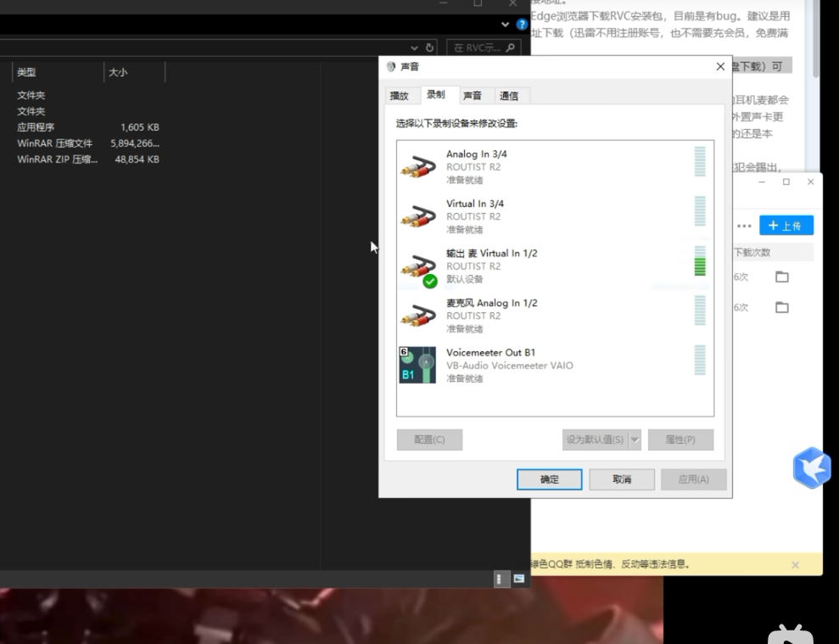
Task: Select the WinRAR ZIP 48,854 KB row
Action: (88, 160)
